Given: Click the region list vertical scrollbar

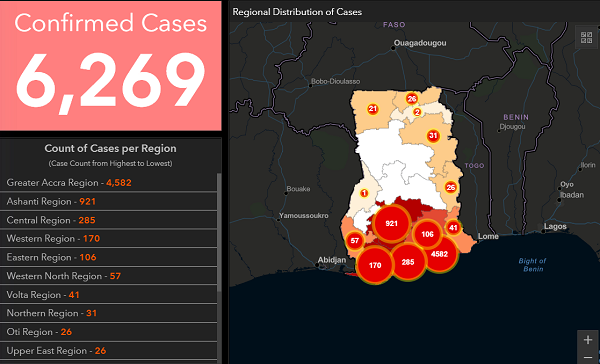Looking at the screenshot, I should point(219,232).
